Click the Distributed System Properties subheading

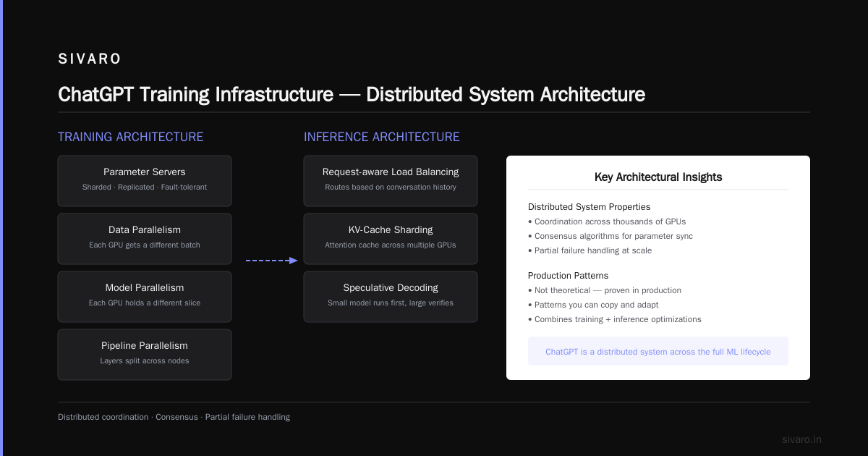click(x=590, y=207)
